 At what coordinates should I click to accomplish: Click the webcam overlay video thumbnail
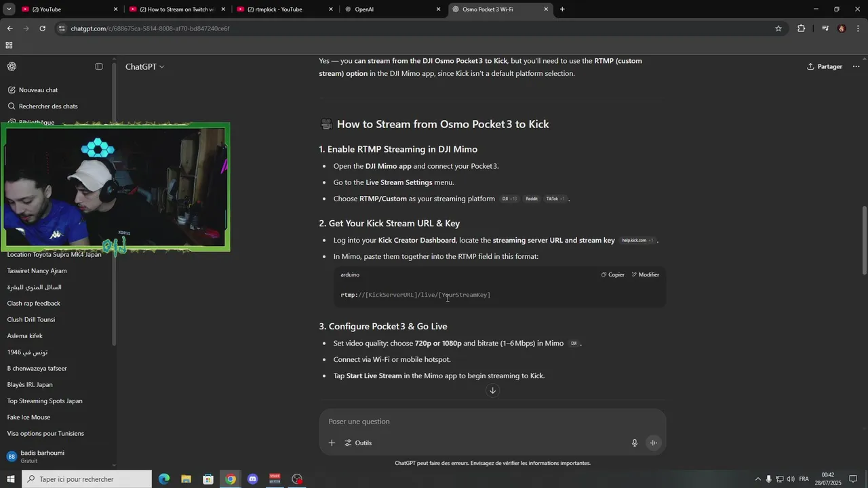115,186
